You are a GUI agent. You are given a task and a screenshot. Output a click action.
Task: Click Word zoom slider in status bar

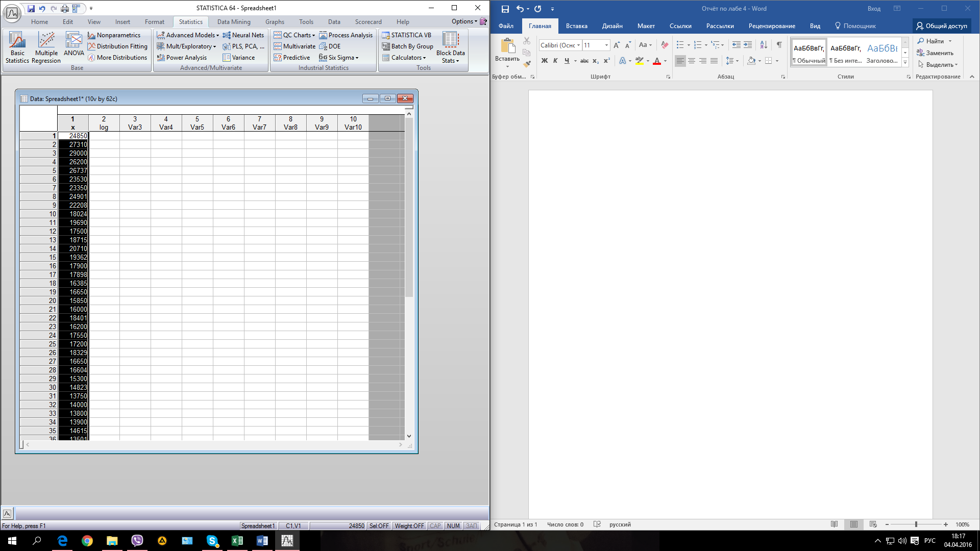click(916, 524)
